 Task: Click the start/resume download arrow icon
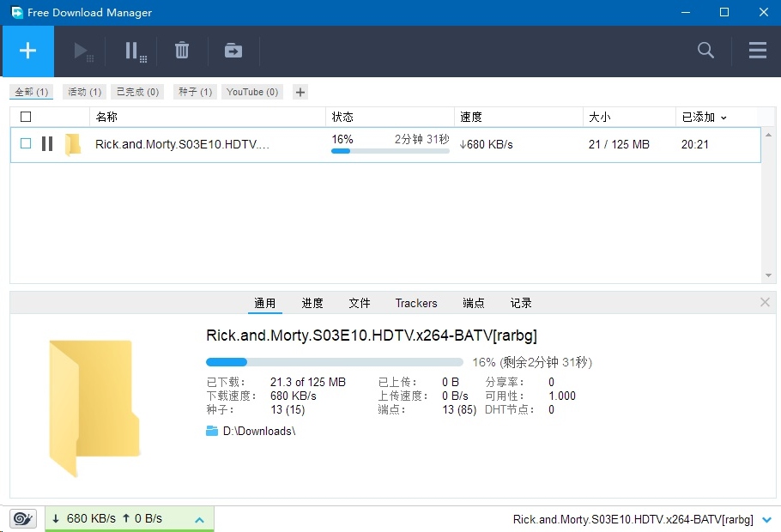(82, 51)
